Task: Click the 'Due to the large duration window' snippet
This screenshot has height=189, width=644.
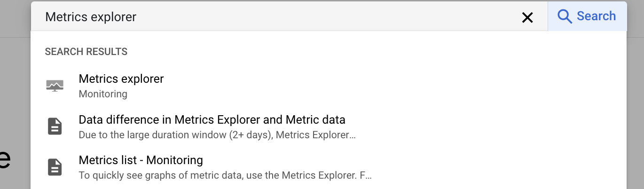Action: [217, 135]
